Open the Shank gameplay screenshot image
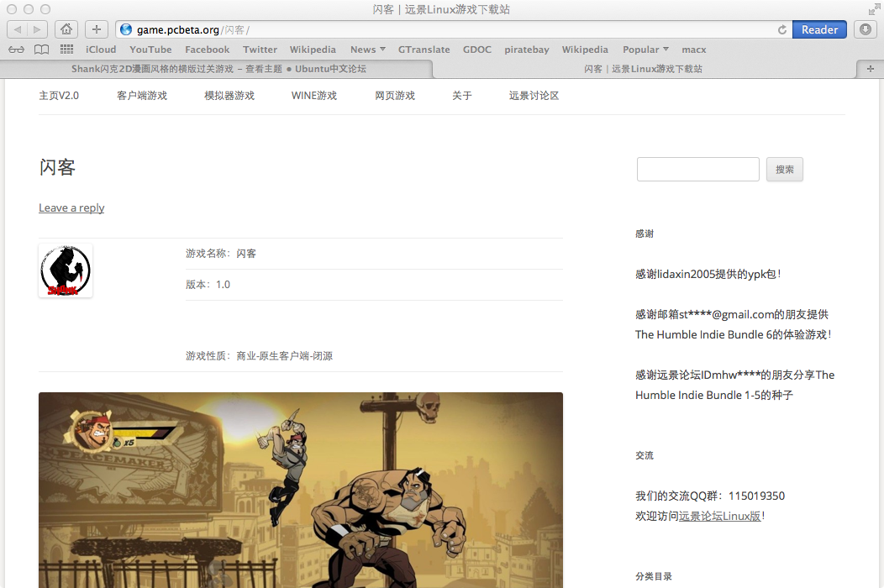884x588 pixels. [301, 490]
